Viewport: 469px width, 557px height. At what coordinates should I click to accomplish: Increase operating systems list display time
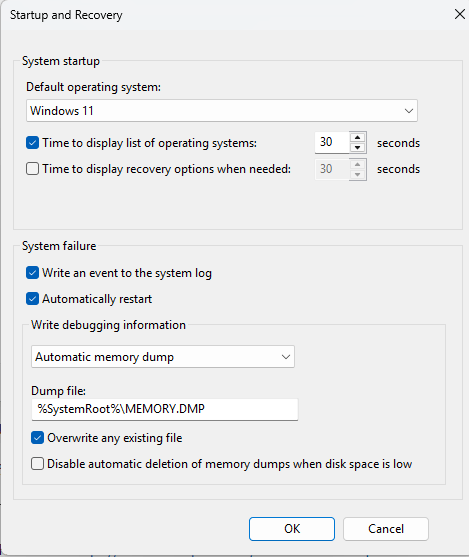point(357,137)
